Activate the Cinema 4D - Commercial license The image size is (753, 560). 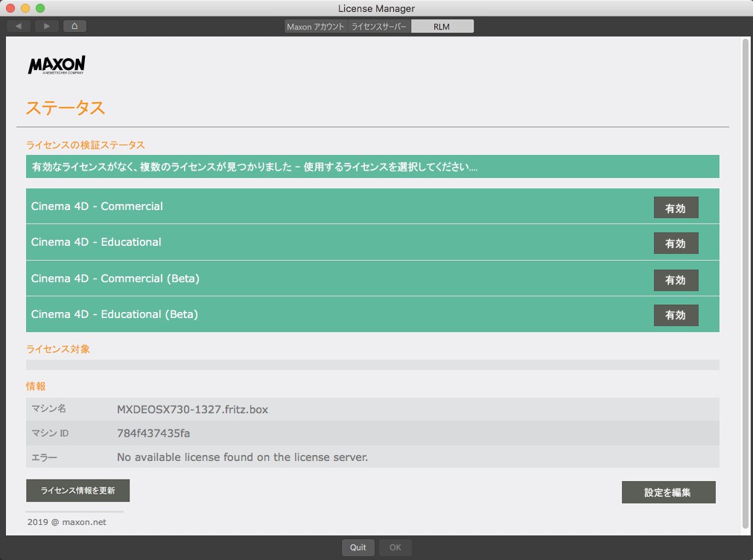(x=676, y=208)
